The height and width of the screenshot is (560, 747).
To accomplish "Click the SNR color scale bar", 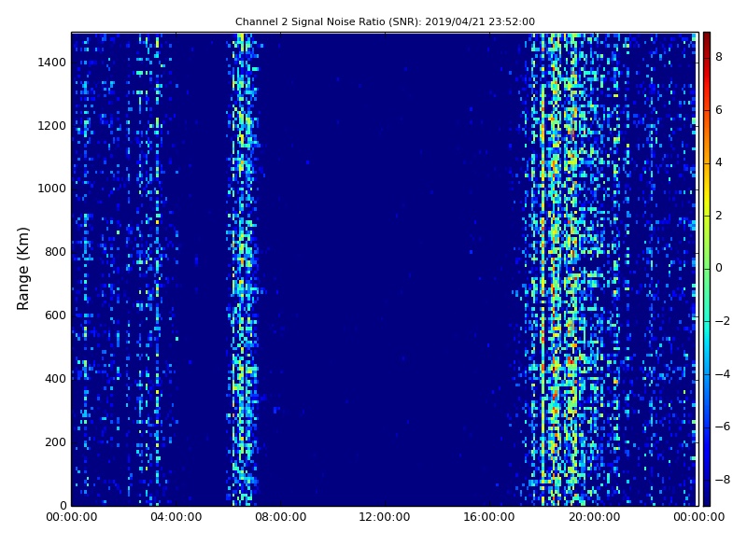I will pyautogui.click(x=707, y=269).
